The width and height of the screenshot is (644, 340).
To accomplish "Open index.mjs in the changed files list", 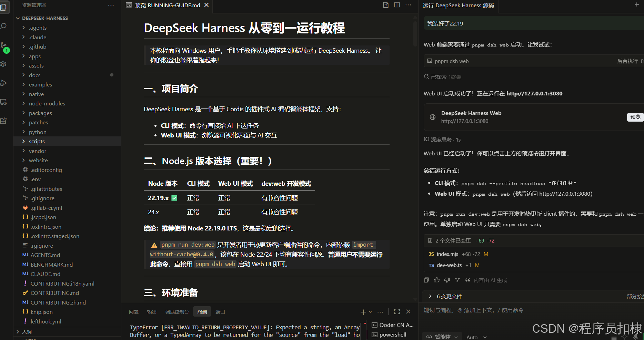I will (447, 254).
